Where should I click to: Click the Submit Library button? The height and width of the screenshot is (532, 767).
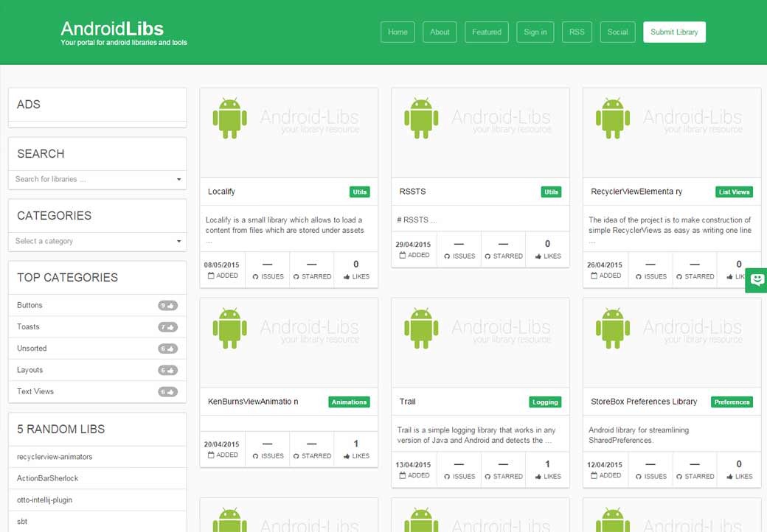point(674,32)
